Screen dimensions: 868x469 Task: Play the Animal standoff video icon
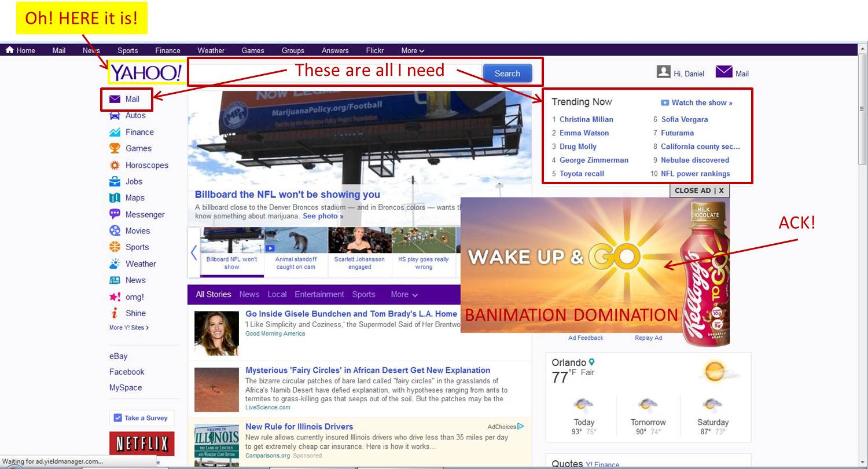(x=270, y=248)
